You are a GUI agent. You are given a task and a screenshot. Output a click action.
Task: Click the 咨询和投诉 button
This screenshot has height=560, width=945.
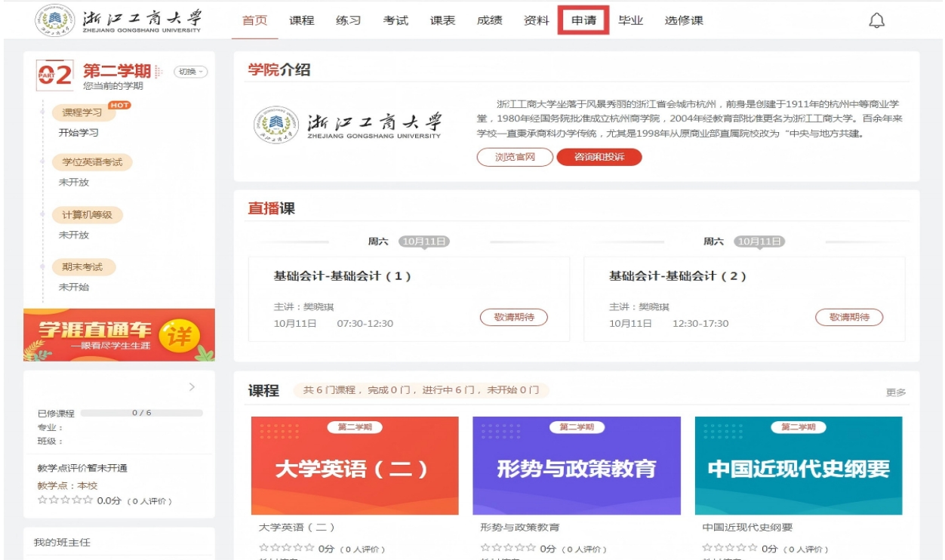click(x=599, y=157)
